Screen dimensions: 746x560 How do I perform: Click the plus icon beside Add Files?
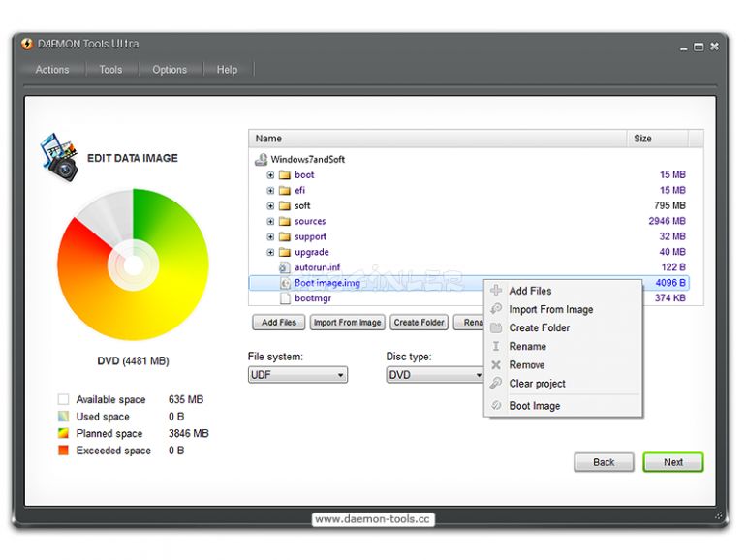click(496, 291)
